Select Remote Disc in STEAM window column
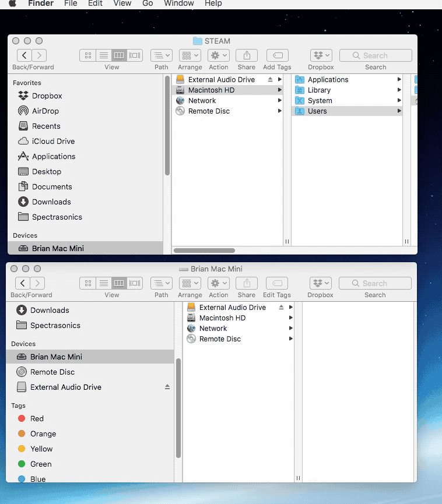442x504 pixels. (229, 111)
